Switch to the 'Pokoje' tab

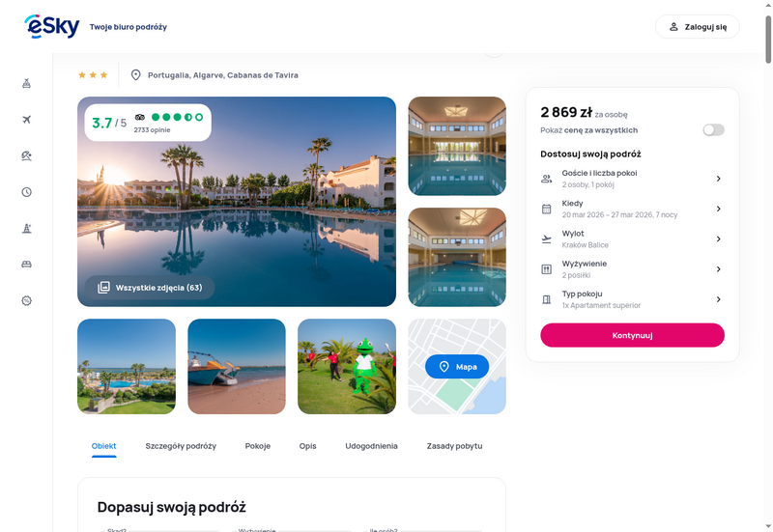click(258, 446)
